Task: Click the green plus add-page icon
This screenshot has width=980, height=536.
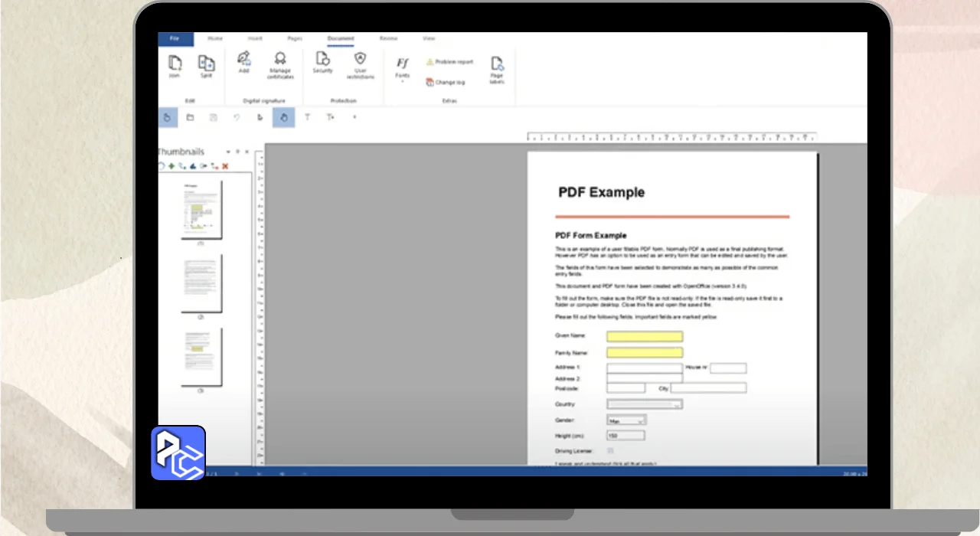Action: [x=171, y=165]
